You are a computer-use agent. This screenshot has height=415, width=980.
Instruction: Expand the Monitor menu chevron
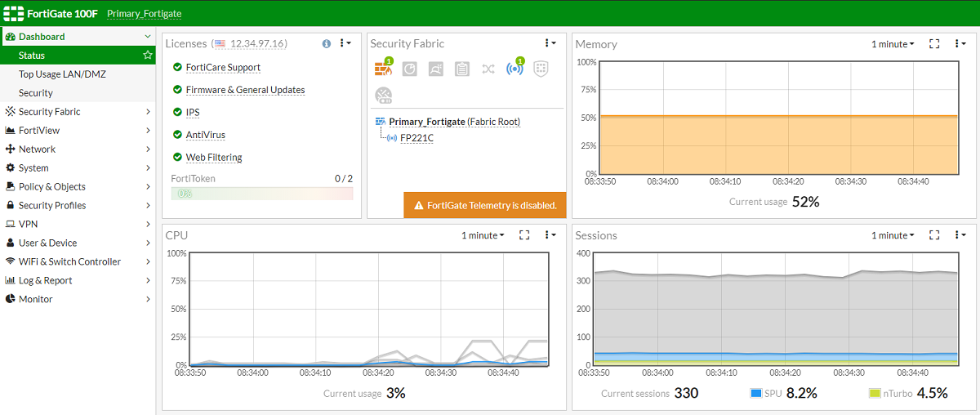148,300
